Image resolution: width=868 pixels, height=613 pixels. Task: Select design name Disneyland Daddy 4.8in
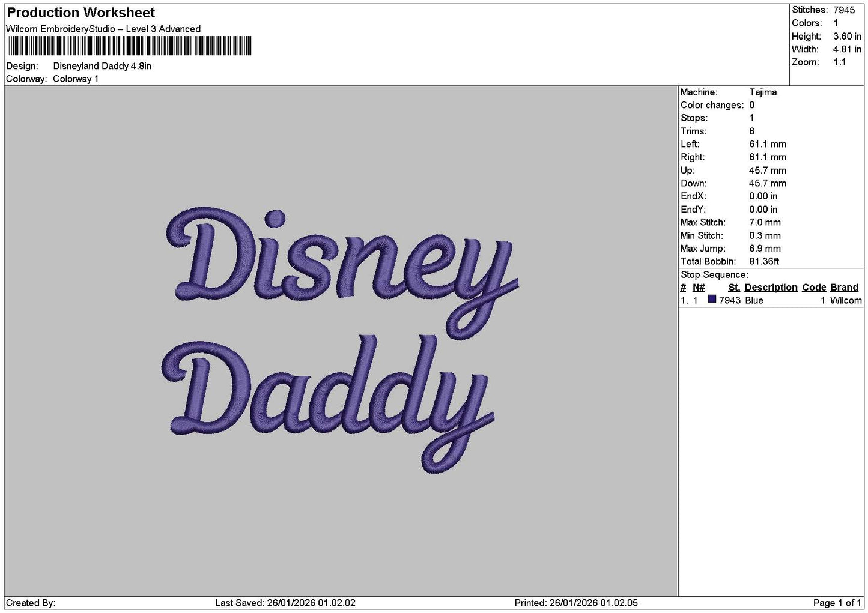[102, 66]
